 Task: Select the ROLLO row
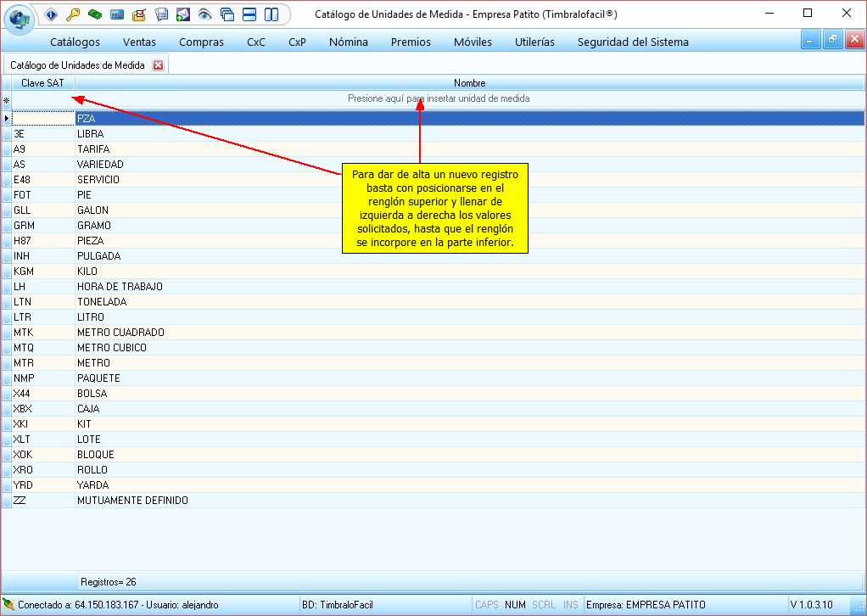pyautogui.click(x=433, y=470)
